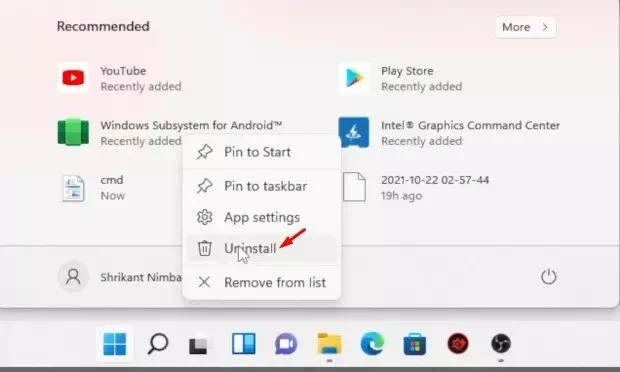620x372 pixels.
Task: Click the 'Now' timestamp under cmd
Action: pos(112,196)
